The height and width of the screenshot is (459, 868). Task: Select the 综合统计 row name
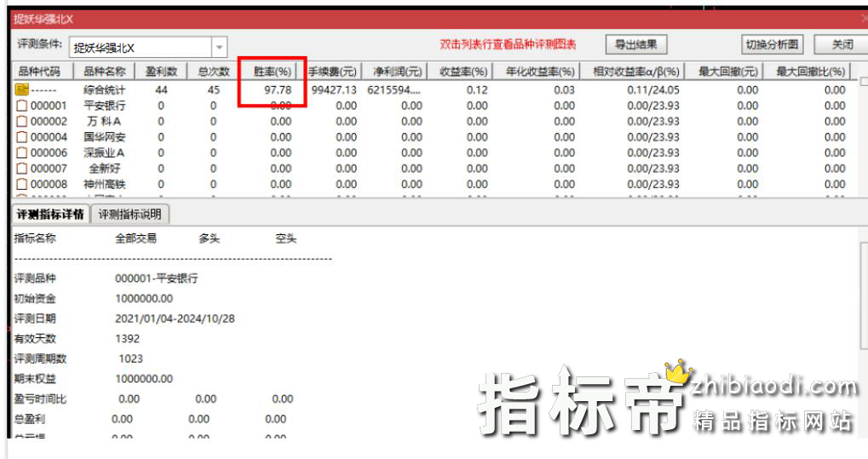tap(105, 89)
